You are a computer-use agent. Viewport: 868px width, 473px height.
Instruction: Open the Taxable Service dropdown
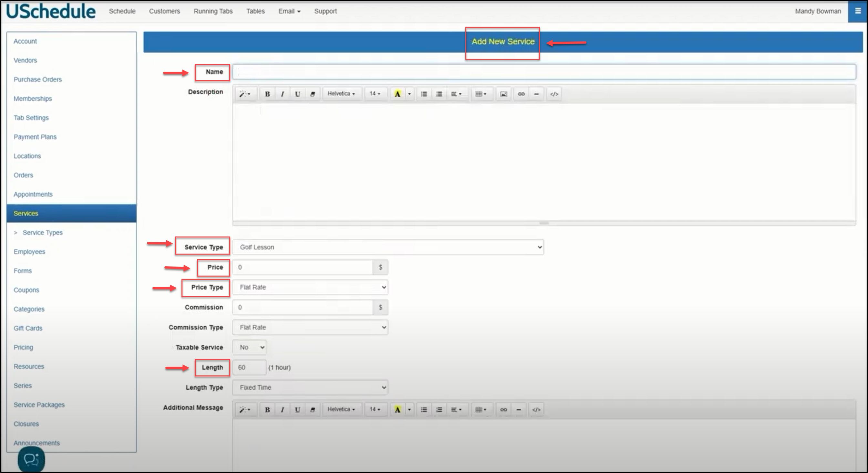(x=250, y=347)
